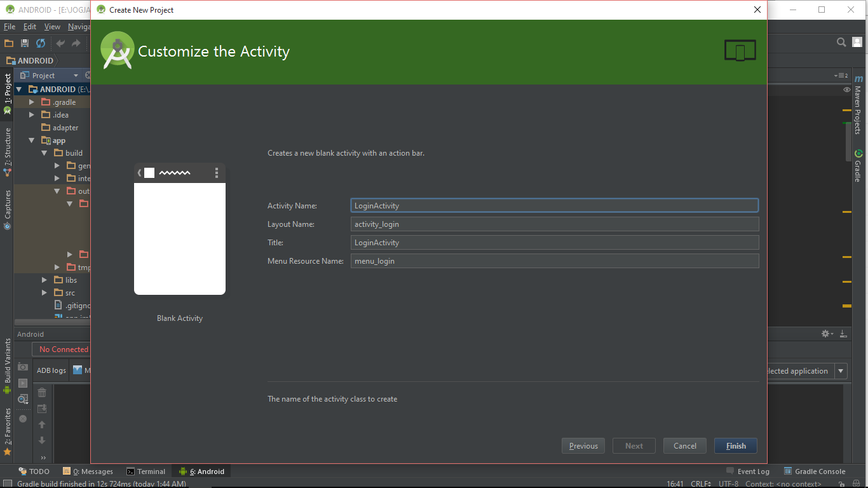Go back with the Previous button
The height and width of the screenshot is (488, 868).
pos(583,445)
